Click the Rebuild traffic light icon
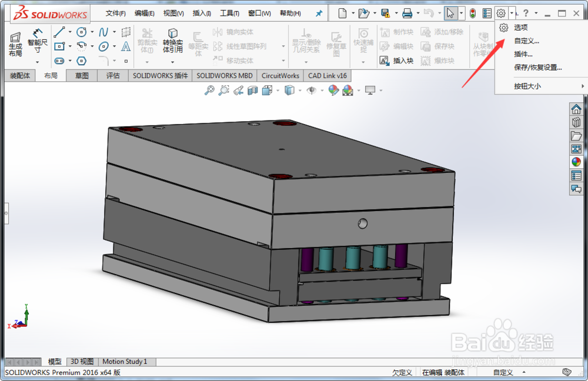 pos(473,14)
